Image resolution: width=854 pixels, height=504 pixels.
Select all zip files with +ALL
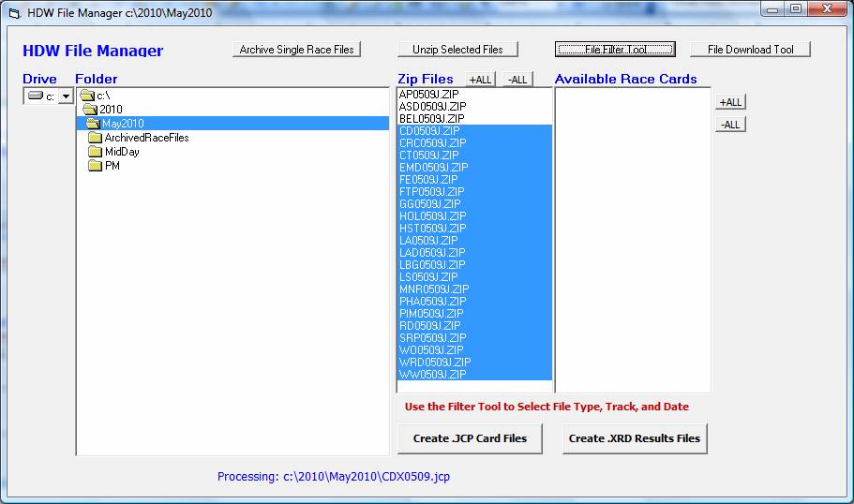479,80
